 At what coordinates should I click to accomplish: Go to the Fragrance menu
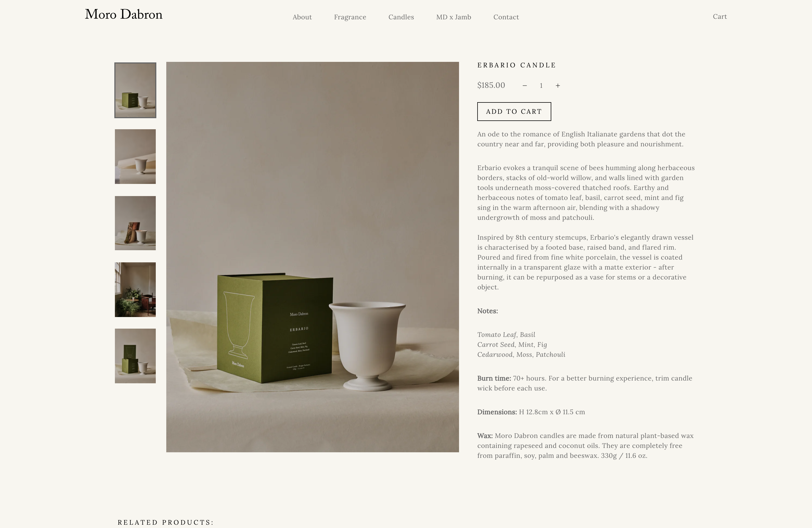350,17
